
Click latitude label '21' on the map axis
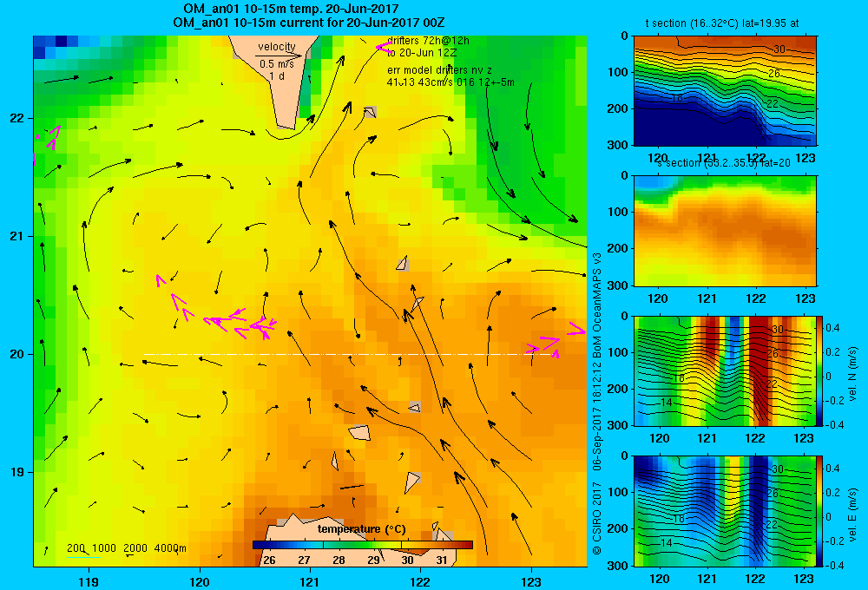[17, 236]
